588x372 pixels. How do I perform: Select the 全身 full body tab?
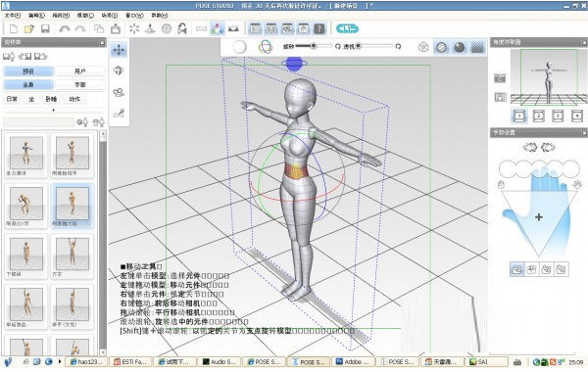point(28,84)
